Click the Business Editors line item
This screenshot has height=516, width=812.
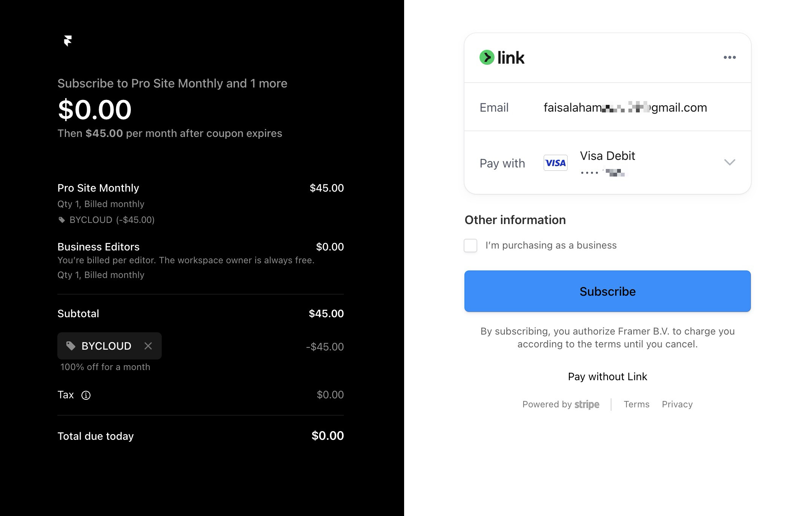98,247
